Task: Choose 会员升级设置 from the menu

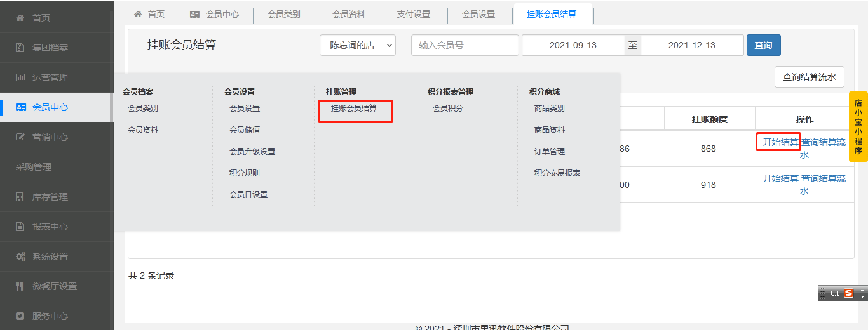Action: coord(252,152)
